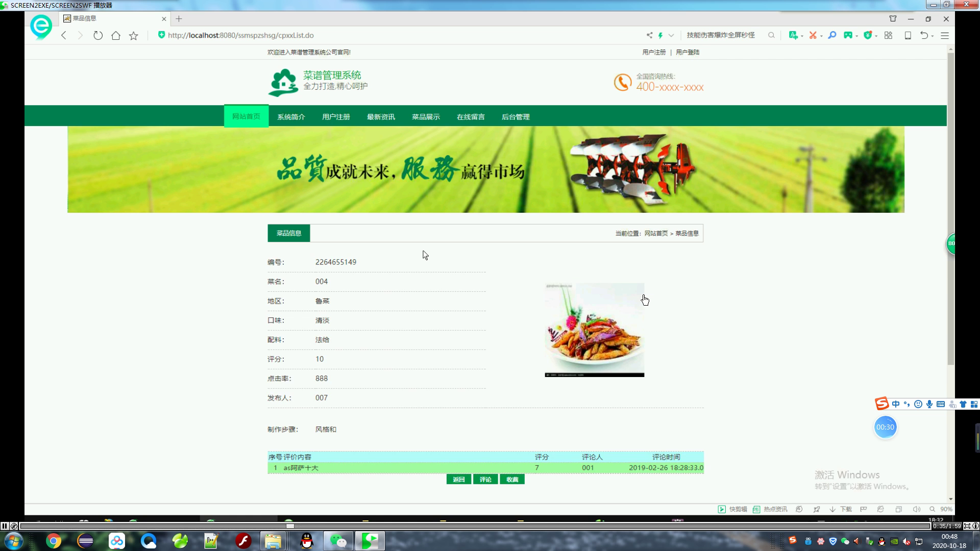Go back with the browser back arrow

(x=64, y=36)
